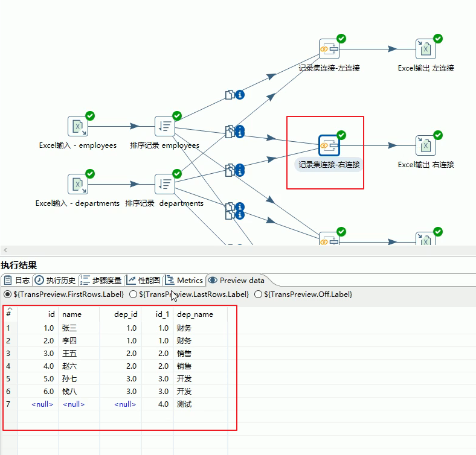Click the 记录集连接-右连接 step label
This screenshot has width=476, height=455.
click(x=329, y=164)
